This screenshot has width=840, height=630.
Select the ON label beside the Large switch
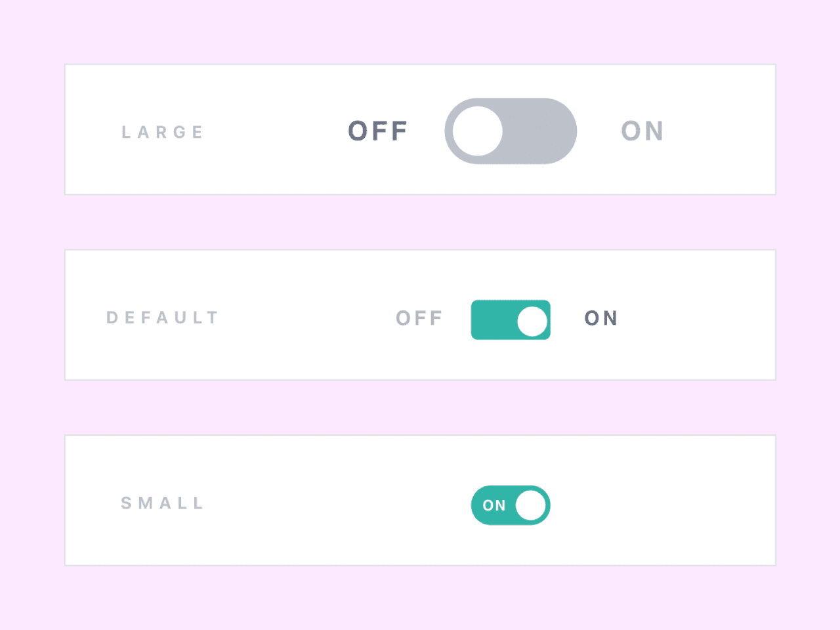tap(642, 131)
